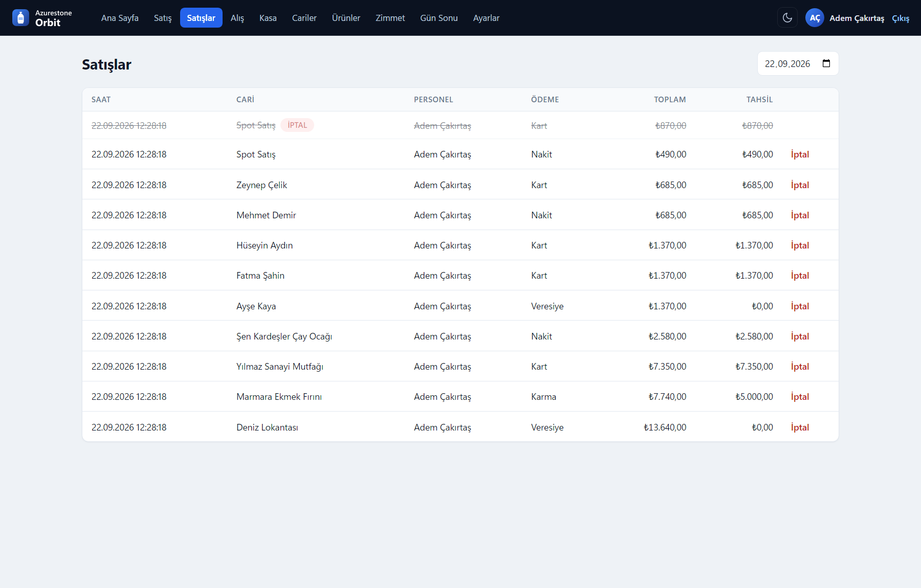The width and height of the screenshot is (921, 588).
Task: Go to the Ürünler page
Action: click(346, 18)
